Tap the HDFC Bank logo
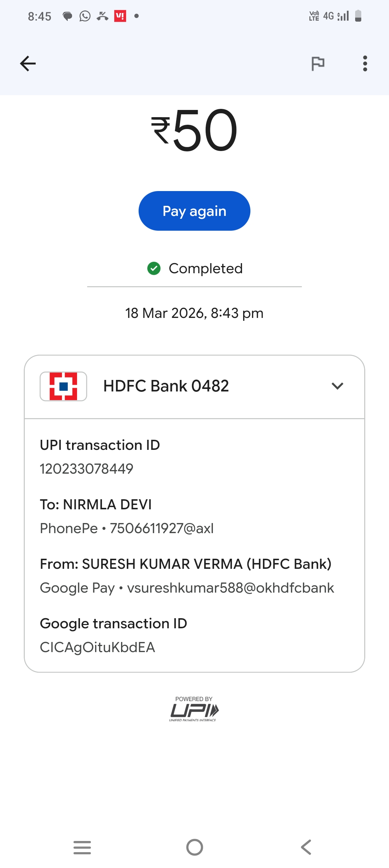Viewport: 389px width, 868px height. (63, 386)
